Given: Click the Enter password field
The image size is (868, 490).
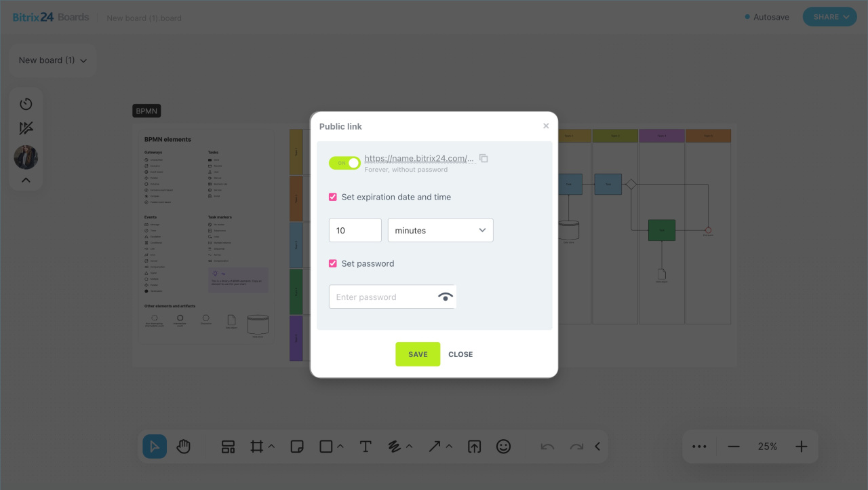Looking at the screenshot, I should tap(381, 297).
